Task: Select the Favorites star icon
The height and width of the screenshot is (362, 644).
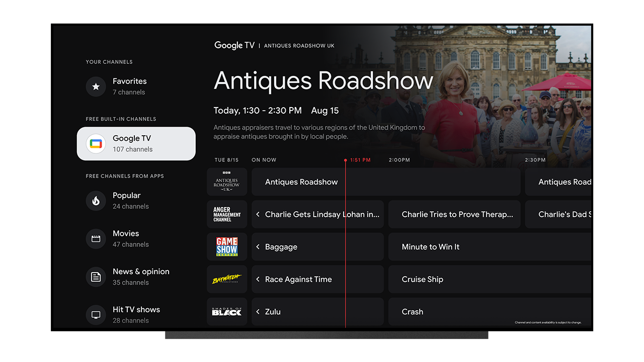Action: pos(96,86)
